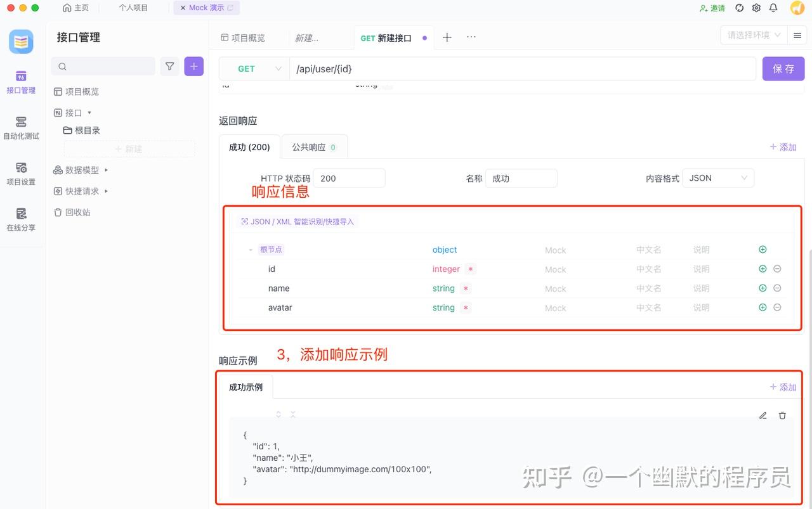Click 邀请 invite button
Viewport: 812px width, 509px height.
point(712,8)
